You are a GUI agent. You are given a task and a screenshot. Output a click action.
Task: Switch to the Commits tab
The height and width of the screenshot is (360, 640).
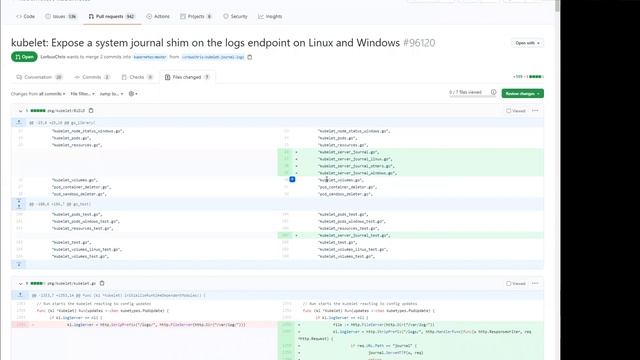[92, 77]
